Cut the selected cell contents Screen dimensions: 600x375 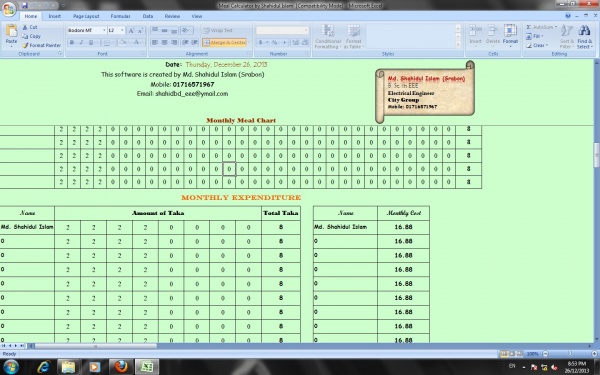pos(30,27)
